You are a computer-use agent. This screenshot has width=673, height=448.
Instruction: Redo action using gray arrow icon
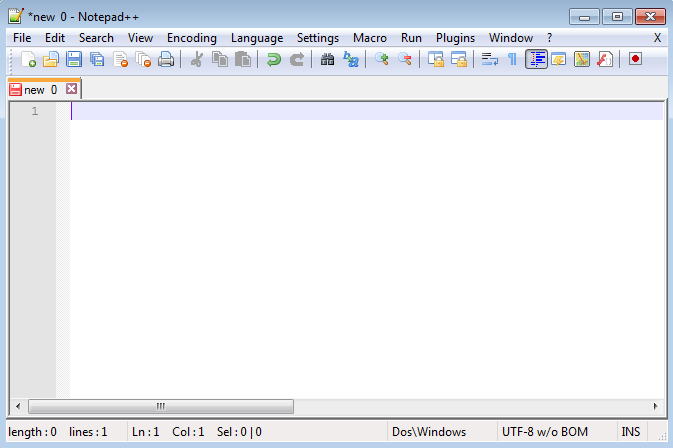coord(297,59)
